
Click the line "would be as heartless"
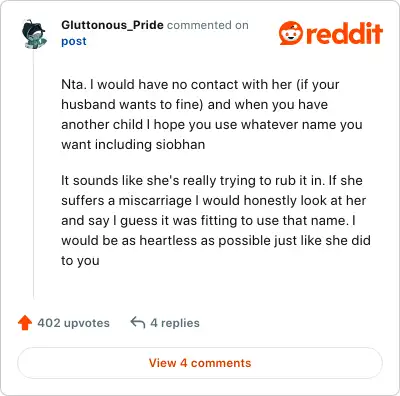pos(216,241)
